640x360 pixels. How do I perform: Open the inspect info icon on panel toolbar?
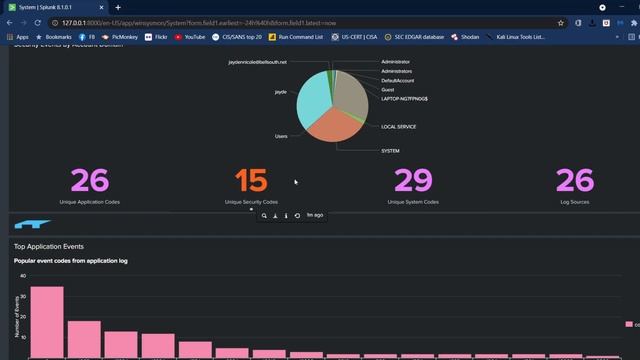coord(286,216)
